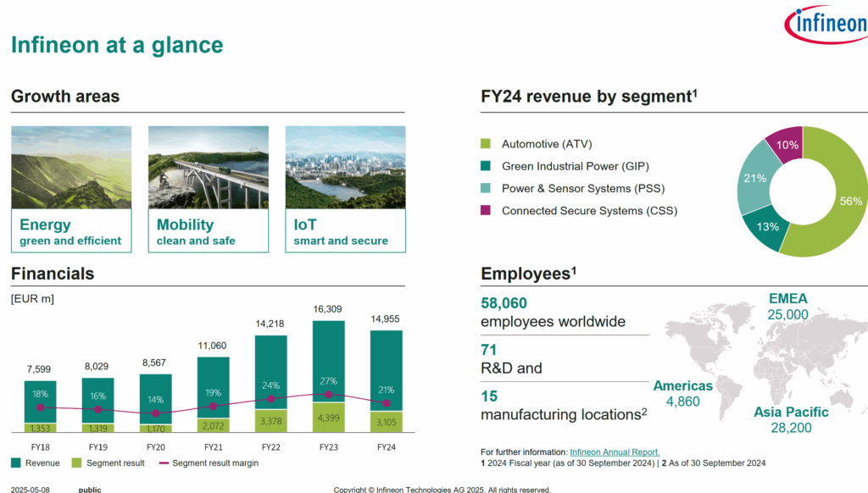Click the 21% donut chart segment
Screen dimensions: 868x493
(755, 177)
